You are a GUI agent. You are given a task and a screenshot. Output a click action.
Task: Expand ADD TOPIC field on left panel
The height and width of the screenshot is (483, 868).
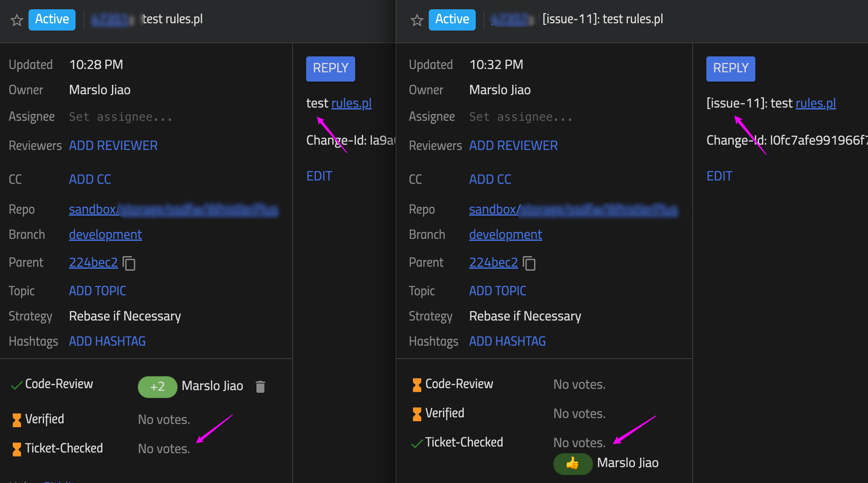(97, 290)
